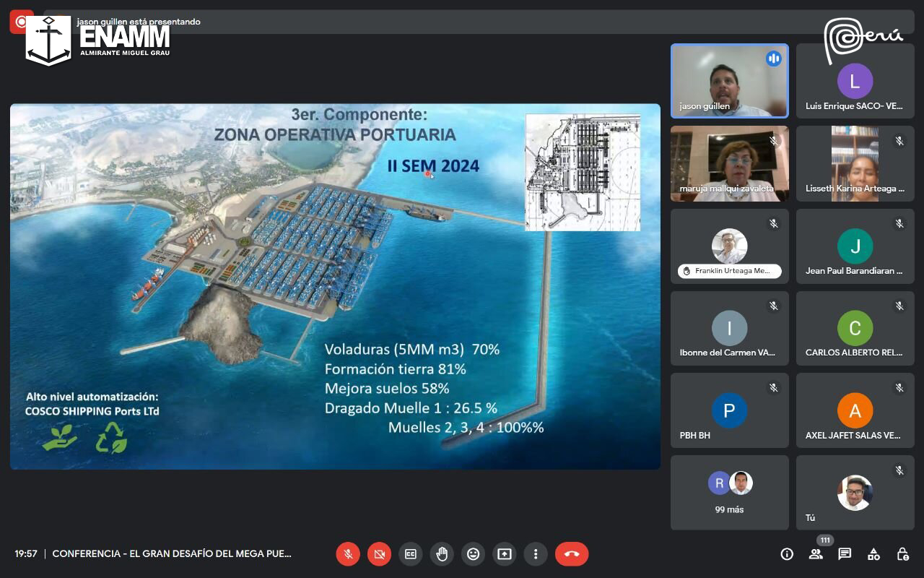Screen dimensions: 924x578
Task: Show the people list with 111 participants
Action: click(x=816, y=554)
